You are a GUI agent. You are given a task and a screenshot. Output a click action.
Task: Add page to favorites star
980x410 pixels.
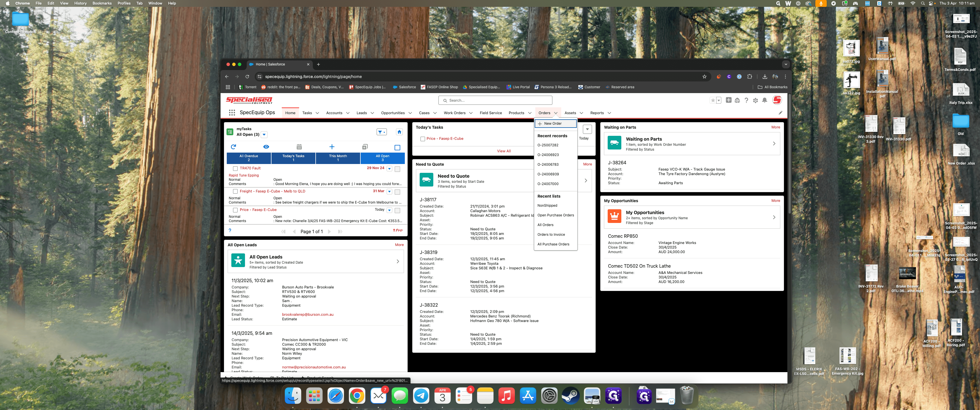pos(713,101)
